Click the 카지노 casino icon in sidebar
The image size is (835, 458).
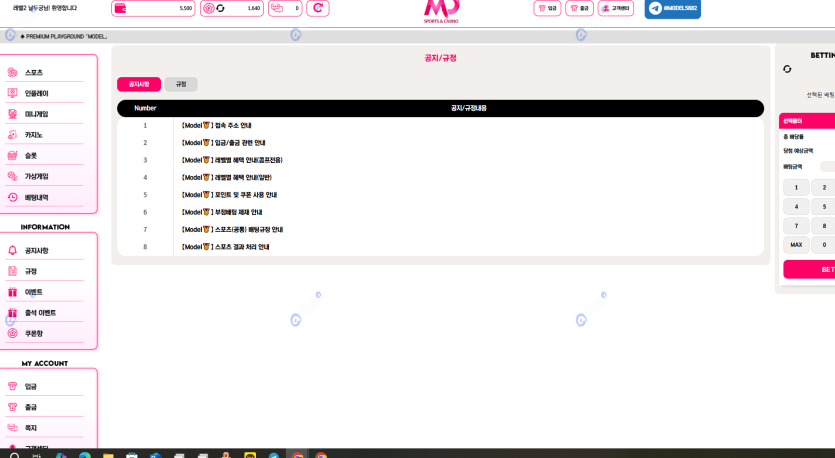click(13, 135)
